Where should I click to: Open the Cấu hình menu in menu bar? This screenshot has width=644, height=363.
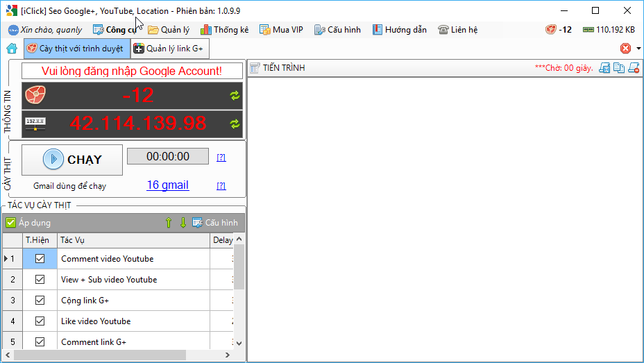click(337, 30)
